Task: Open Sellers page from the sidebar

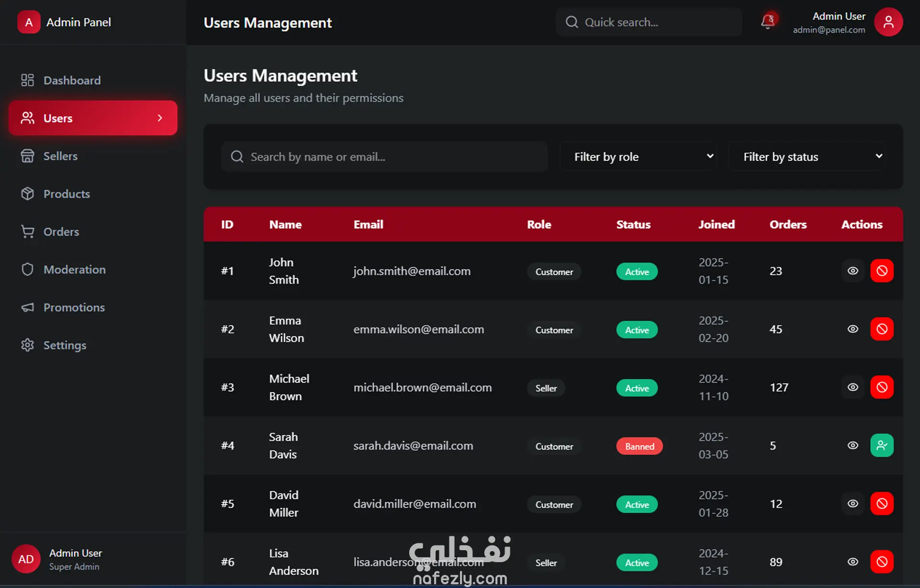Action: (x=93, y=156)
